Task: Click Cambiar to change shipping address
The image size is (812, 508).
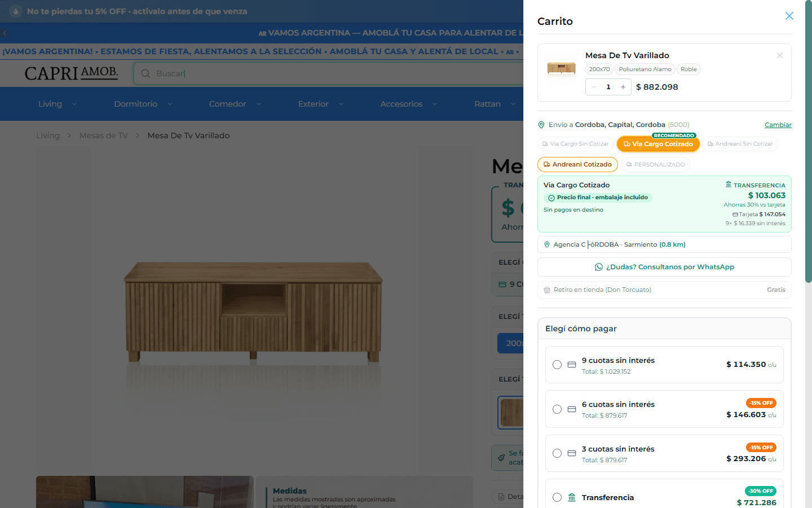Action: [778, 125]
